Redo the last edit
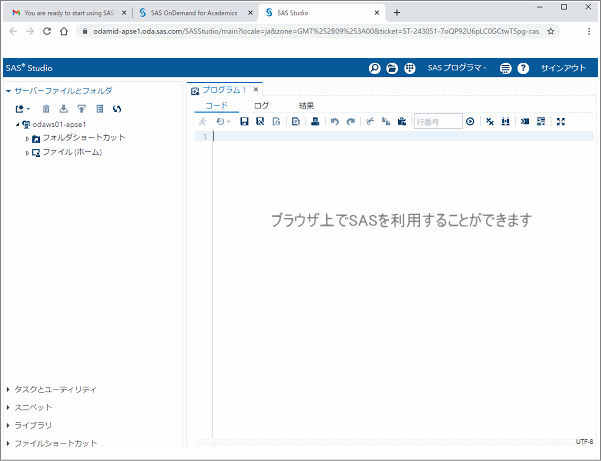This screenshot has width=601, height=461. coord(350,121)
